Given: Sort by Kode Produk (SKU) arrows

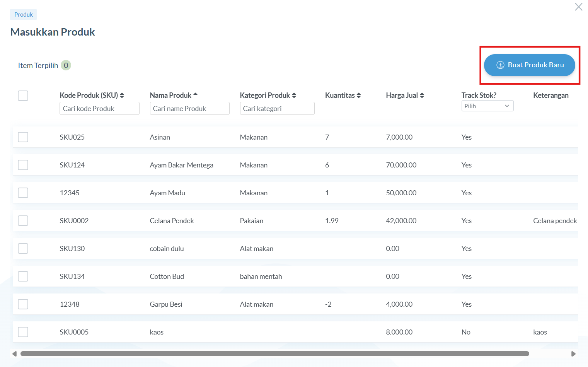Looking at the screenshot, I should pyautogui.click(x=122, y=96).
